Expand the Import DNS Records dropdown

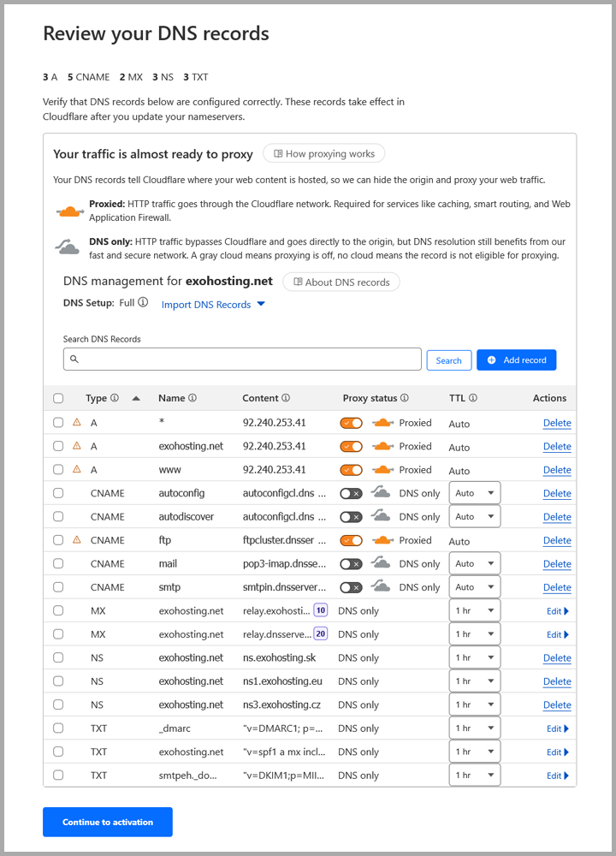click(x=213, y=304)
